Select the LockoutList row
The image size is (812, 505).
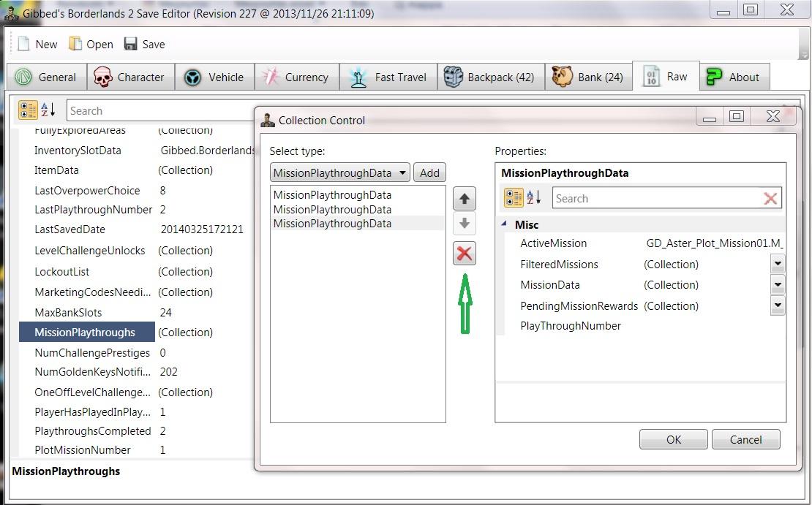tap(137, 272)
